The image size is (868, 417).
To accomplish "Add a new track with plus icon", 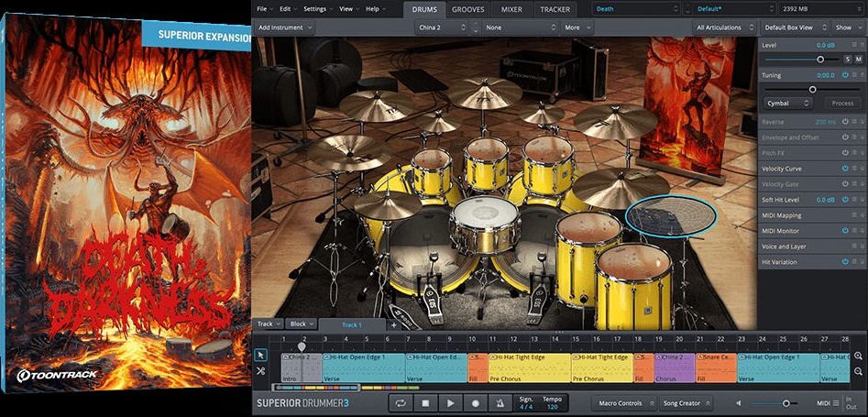I will 394,325.
